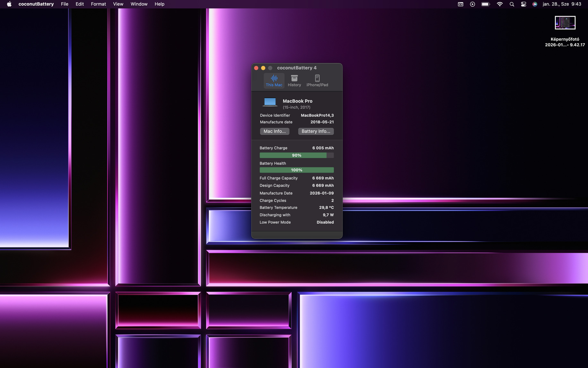Open the Format menu
588x368 pixels.
tap(98, 4)
